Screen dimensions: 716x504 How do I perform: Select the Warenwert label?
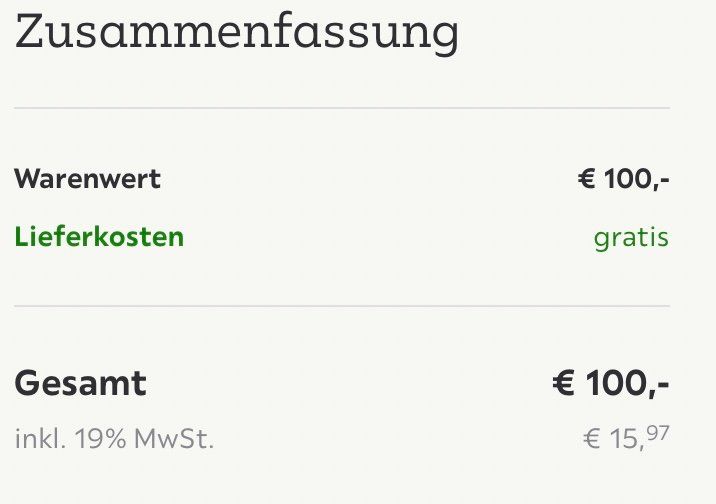click(x=88, y=178)
